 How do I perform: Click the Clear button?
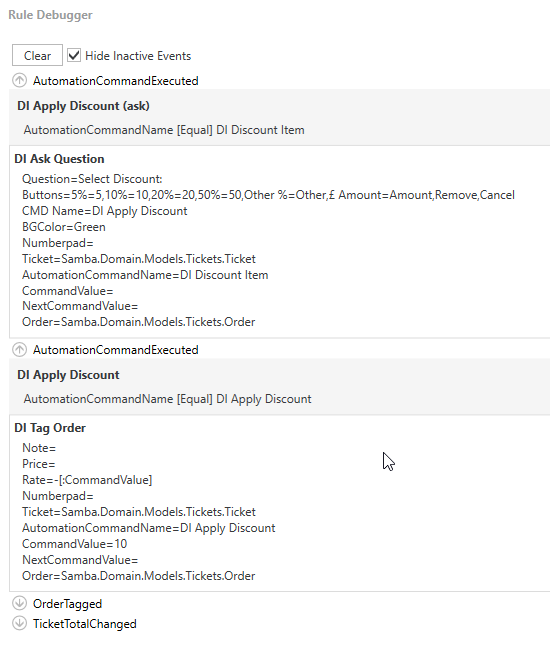37,55
